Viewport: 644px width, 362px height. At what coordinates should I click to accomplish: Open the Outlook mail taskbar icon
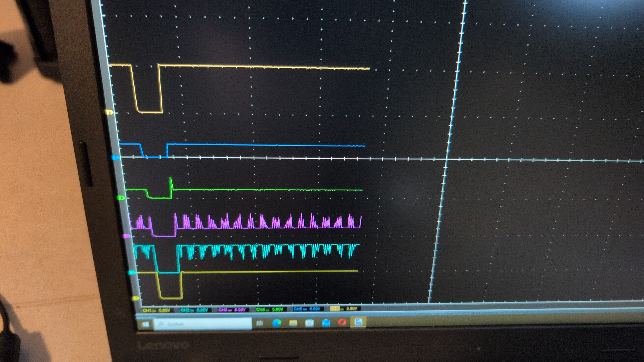coord(326,322)
